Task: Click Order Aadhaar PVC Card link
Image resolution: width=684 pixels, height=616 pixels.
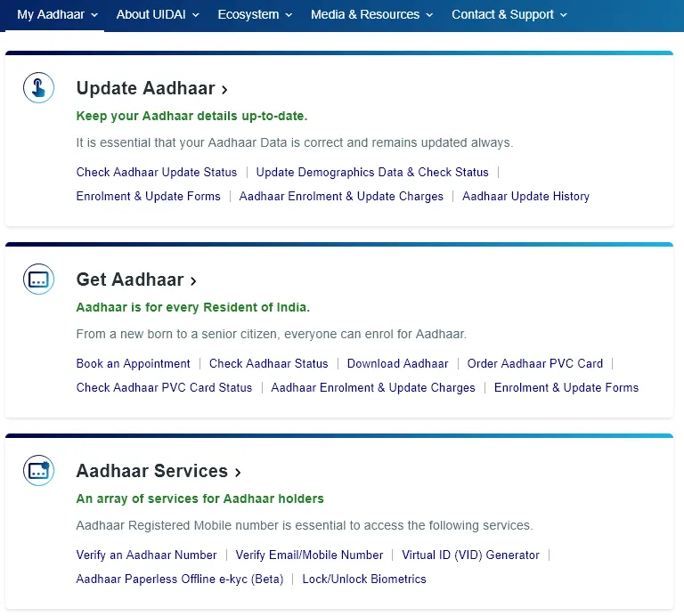Action: (534, 363)
